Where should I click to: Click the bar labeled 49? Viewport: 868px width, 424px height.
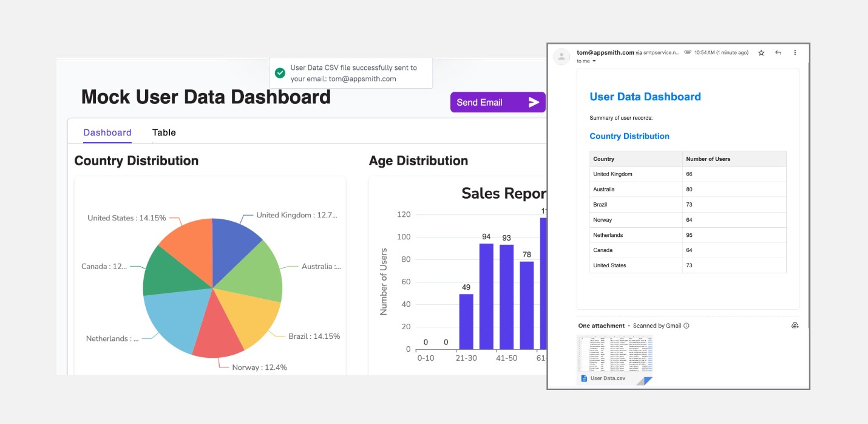tap(466, 321)
